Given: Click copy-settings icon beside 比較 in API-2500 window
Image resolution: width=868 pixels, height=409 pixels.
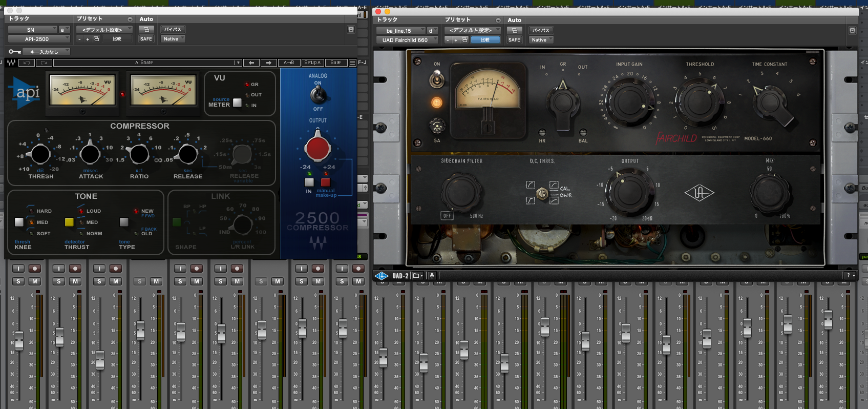Looking at the screenshot, I should coord(96,39).
